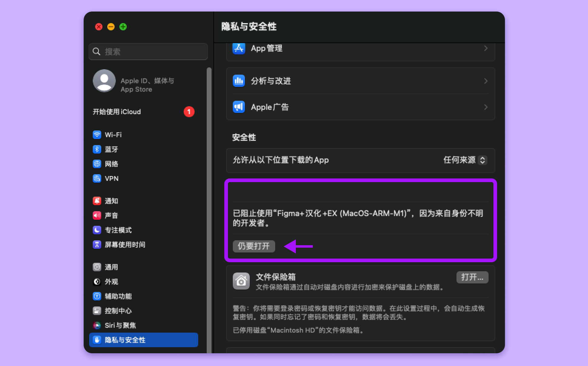Select 蓝牙 in the sidebar

tap(144, 149)
